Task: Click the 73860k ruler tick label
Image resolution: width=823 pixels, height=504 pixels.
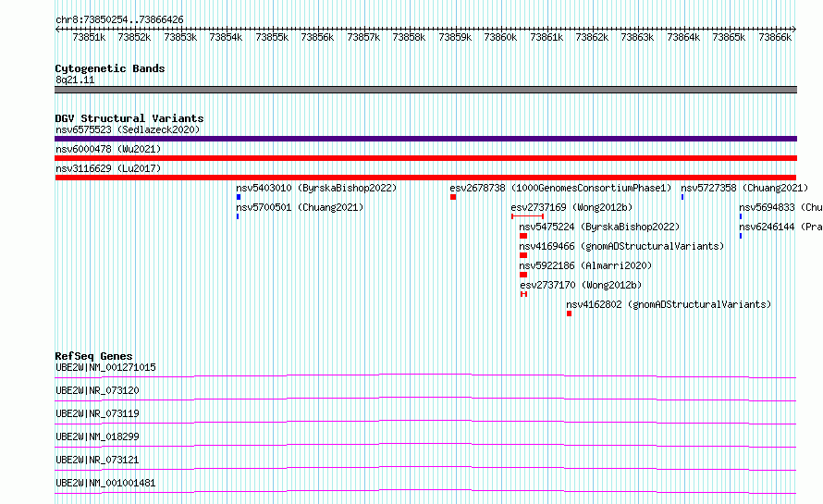Action: coord(500,37)
